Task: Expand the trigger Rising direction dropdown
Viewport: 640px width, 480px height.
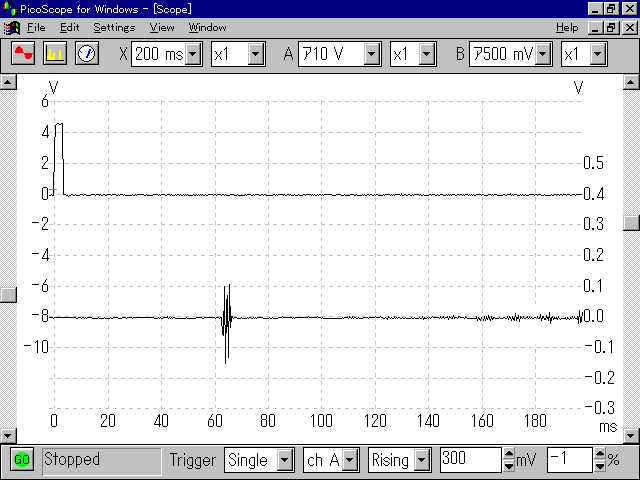Action: (422, 460)
